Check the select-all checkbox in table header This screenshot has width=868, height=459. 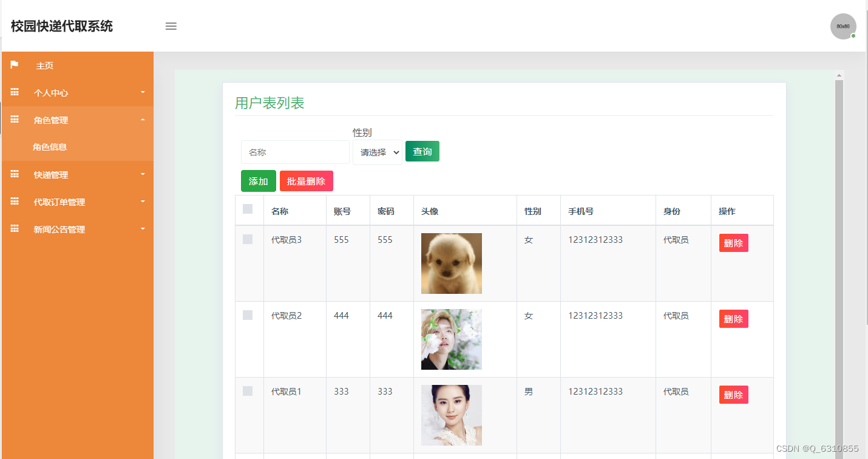[248, 209]
